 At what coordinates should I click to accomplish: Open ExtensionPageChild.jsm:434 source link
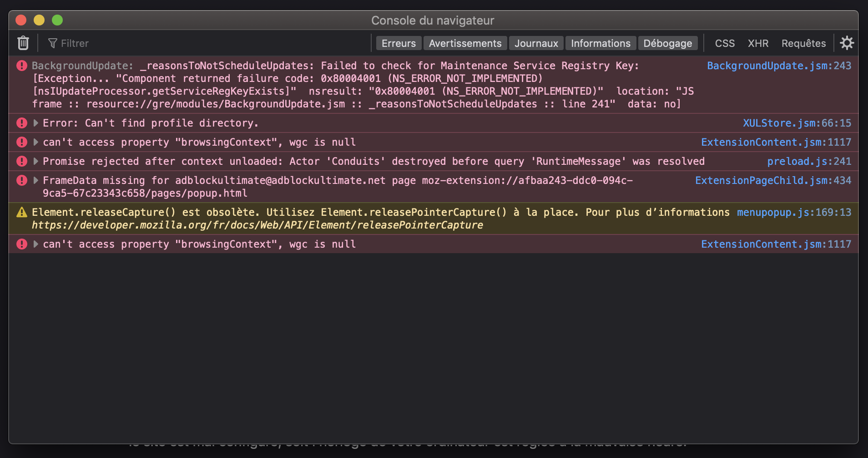tap(773, 180)
